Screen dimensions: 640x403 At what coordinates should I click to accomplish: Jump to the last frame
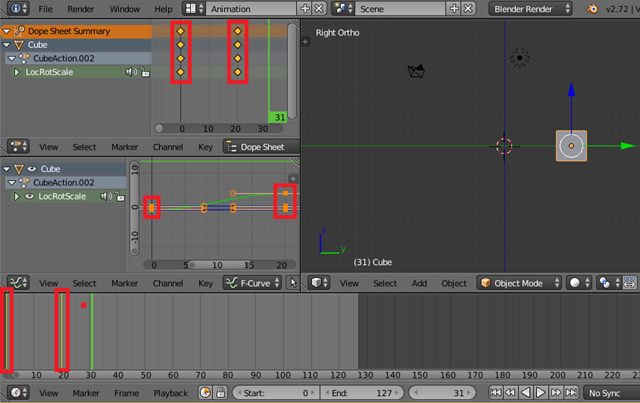571,393
